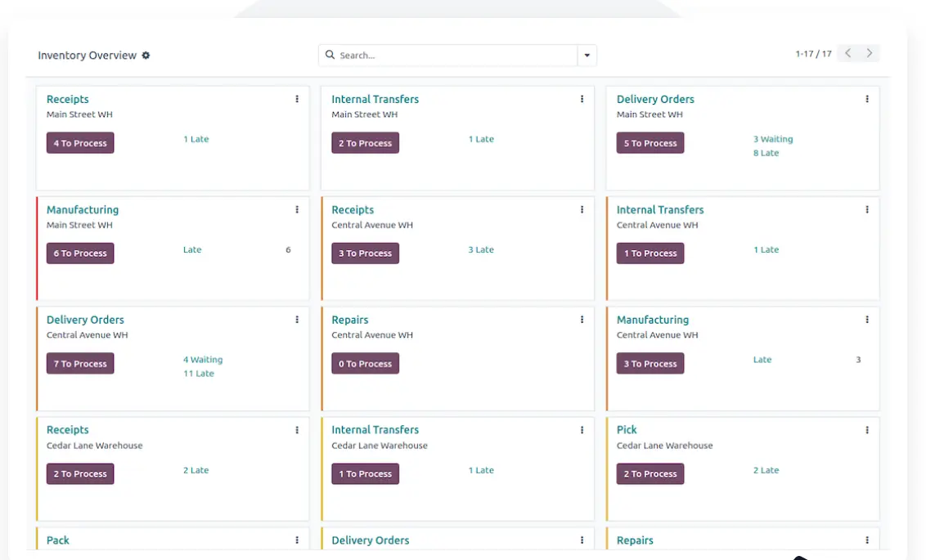This screenshot has height=560, width=926.
Task: Open kebab menu on Main Street Internal Transfers
Action: (582, 99)
